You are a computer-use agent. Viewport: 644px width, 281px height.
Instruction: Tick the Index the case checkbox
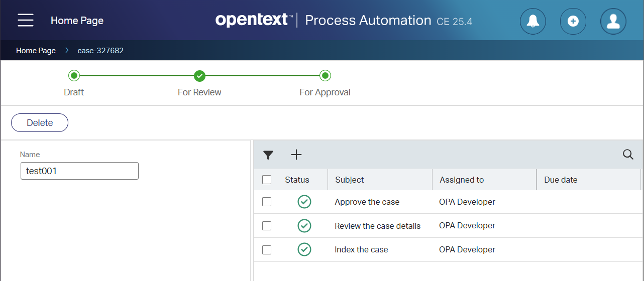point(267,249)
